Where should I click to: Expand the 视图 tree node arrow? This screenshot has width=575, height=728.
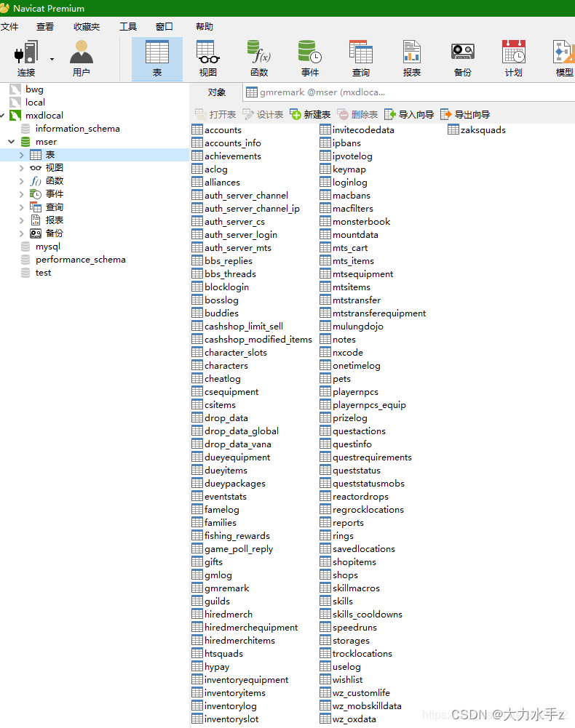21,167
